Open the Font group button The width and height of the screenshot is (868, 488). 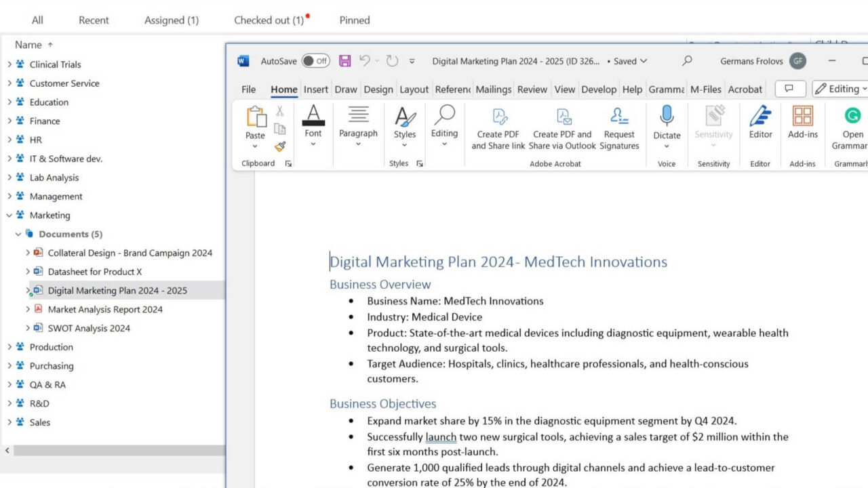[x=313, y=126]
